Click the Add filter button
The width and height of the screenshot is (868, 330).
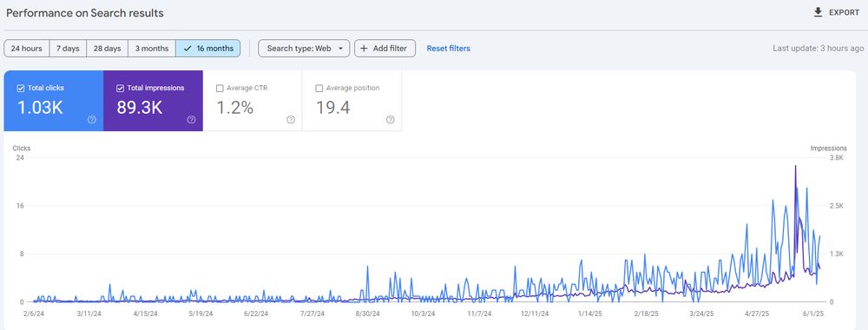click(385, 48)
